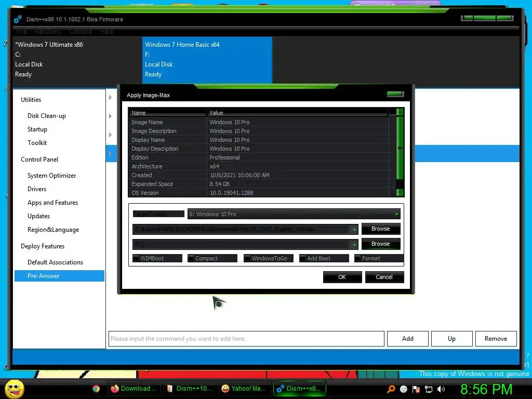Click Browse for the ISO source file
The height and width of the screenshot is (399, 532).
tap(381, 229)
